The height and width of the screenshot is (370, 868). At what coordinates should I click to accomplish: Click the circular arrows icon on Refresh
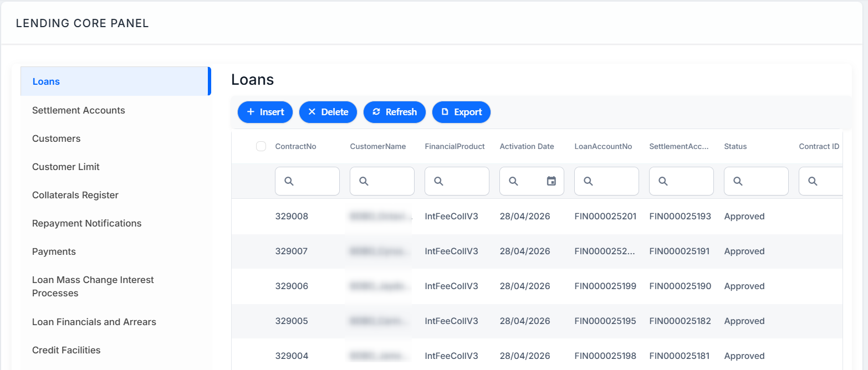[x=376, y=112]
